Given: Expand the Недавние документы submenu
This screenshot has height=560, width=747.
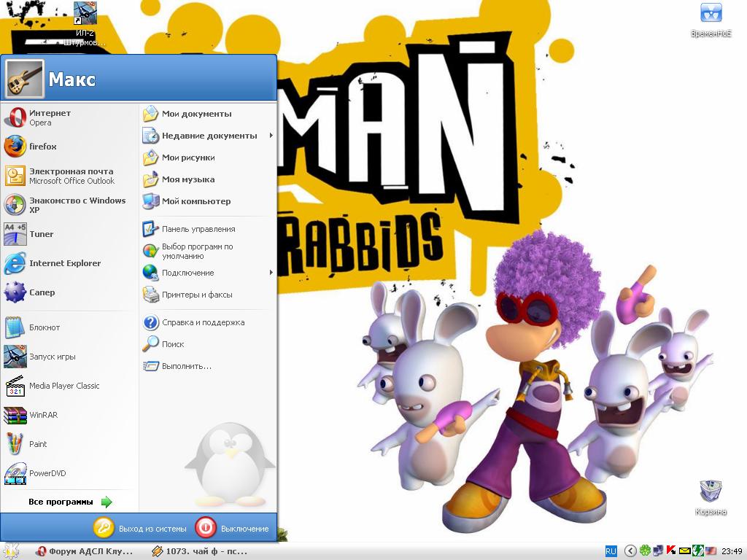Looking at the screenshot, I should coord(208,136).
